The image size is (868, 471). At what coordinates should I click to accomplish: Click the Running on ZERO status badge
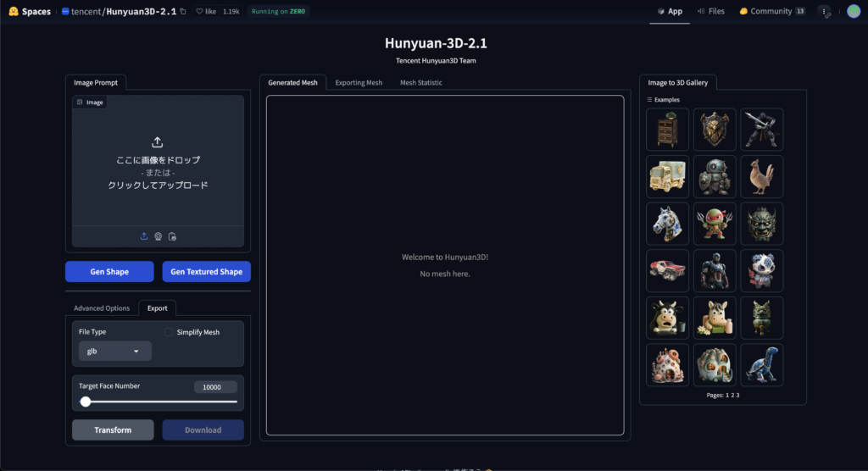278,11
